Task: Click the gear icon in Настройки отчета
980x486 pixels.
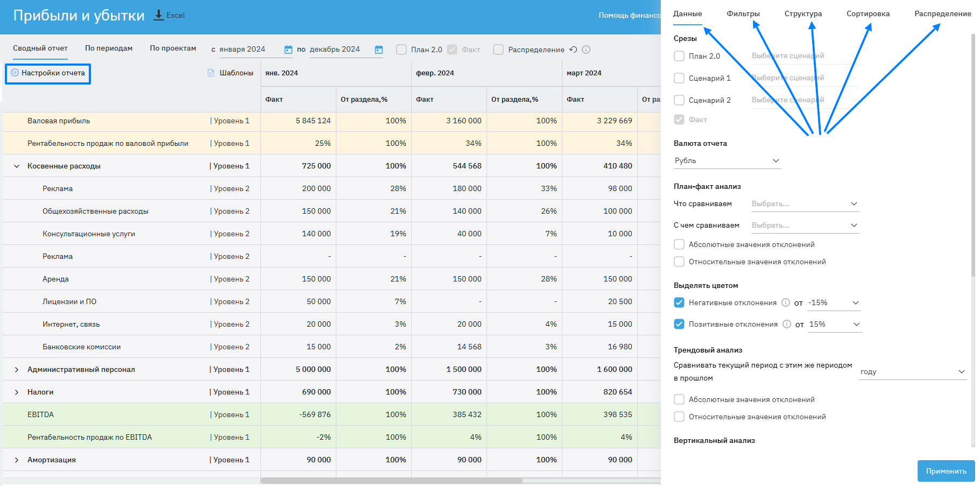Action: (15, 73)
